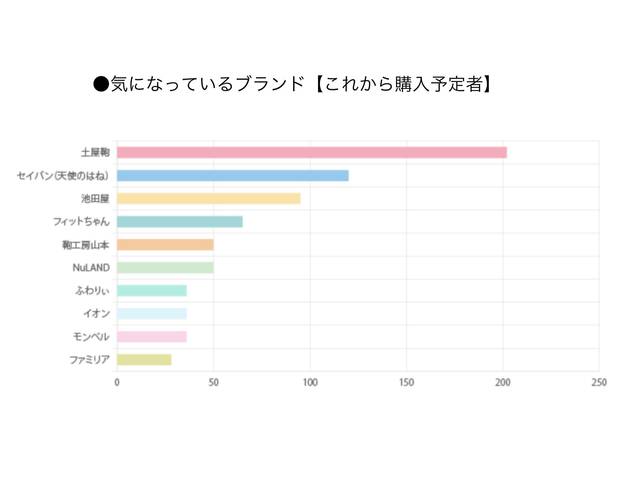
Task: Click the orange 鞄工房山本 bar
Action: click(x=165, y=244)
